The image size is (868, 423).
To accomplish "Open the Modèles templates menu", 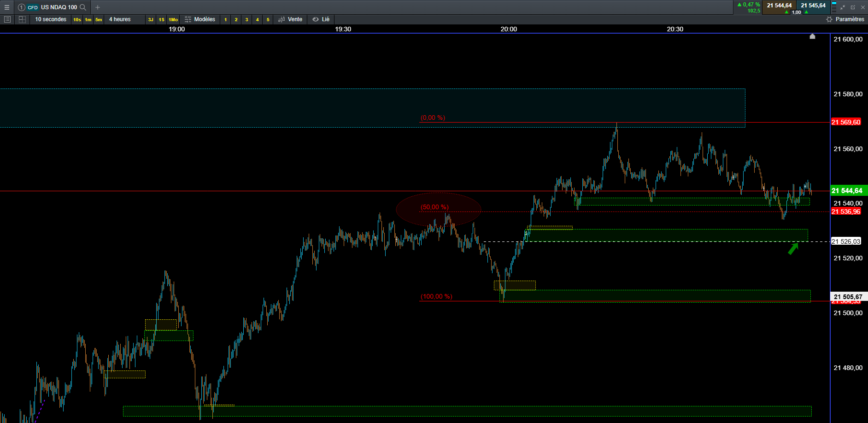I will click(x=200, y=19).
